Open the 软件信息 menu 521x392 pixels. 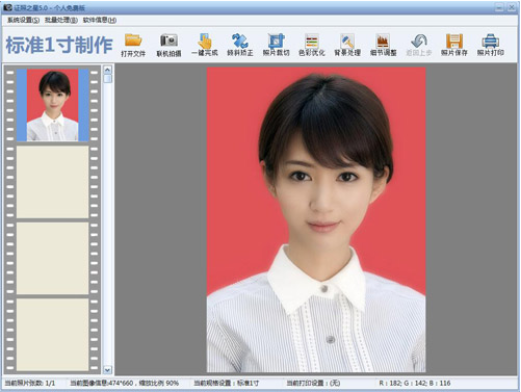pyautogui.click(x=100, y=20)
